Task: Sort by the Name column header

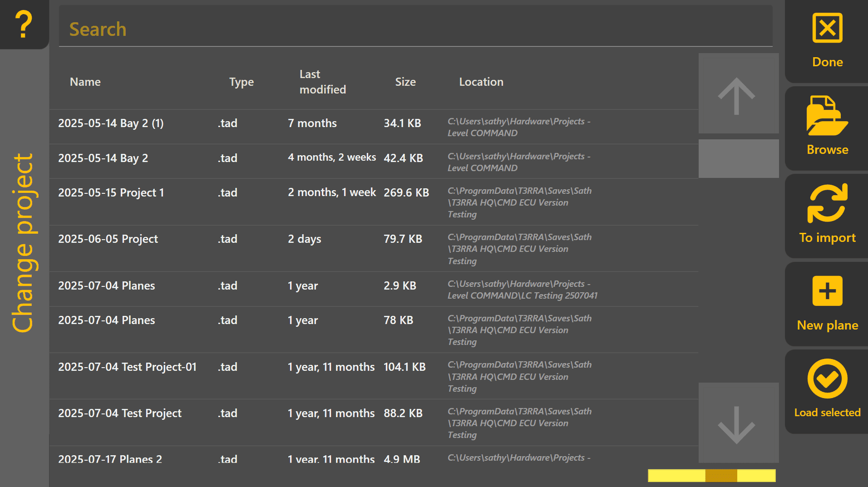Action: (85, 82)
